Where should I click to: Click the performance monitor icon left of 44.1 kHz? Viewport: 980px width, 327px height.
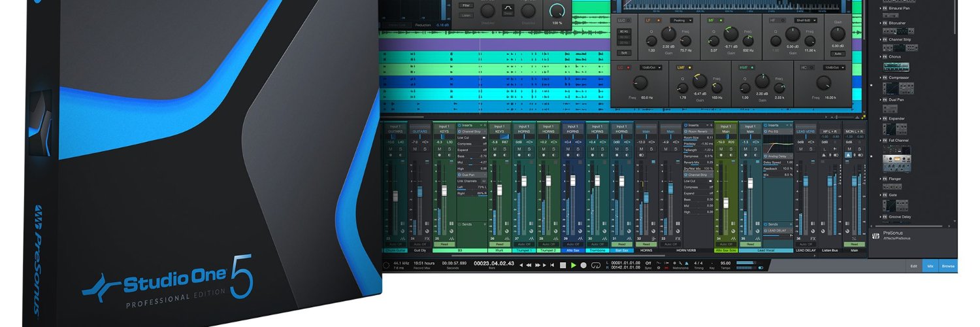point(387,265)
